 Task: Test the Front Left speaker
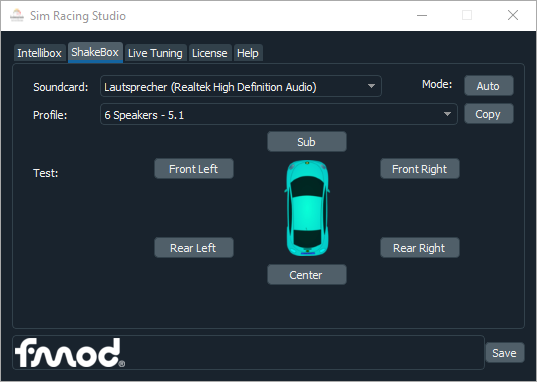tap(194, 169)
